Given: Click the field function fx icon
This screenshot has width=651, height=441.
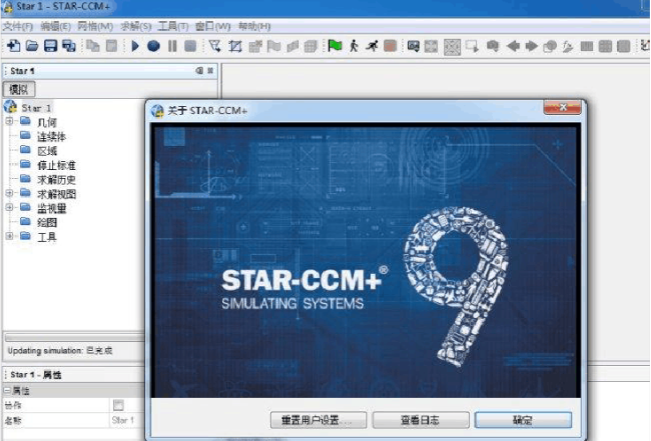Looking at the screenshot, I should [x=568, y=46].
